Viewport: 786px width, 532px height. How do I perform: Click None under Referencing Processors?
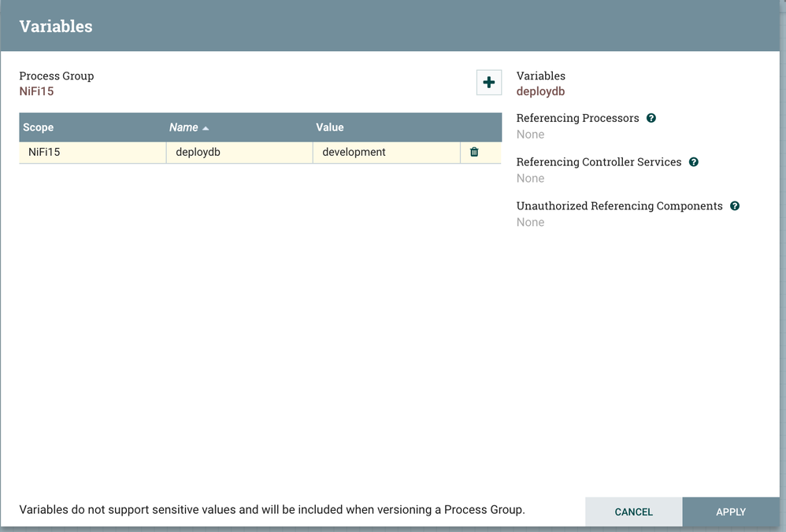click(529, 134)
